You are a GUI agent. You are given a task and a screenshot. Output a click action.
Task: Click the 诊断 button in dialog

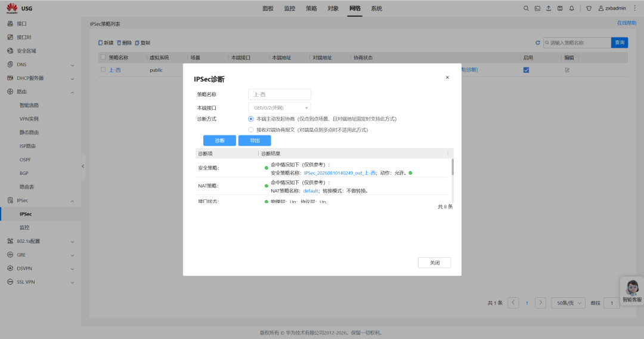coord(219,140)
